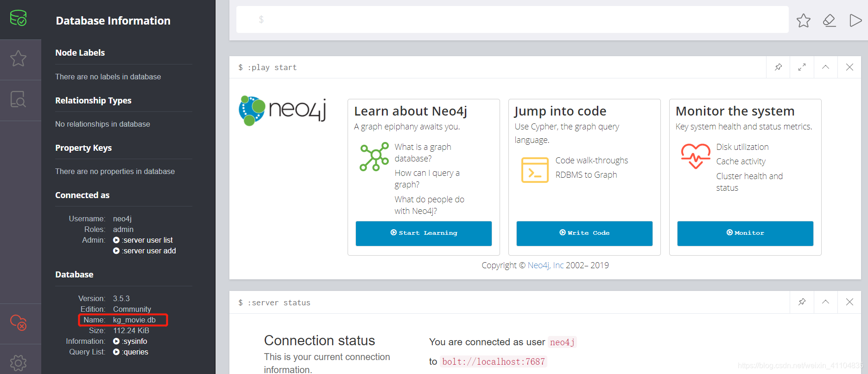The image size is (868, 374).
Task: Click 'Disk utilization' text
Action: 742,147
